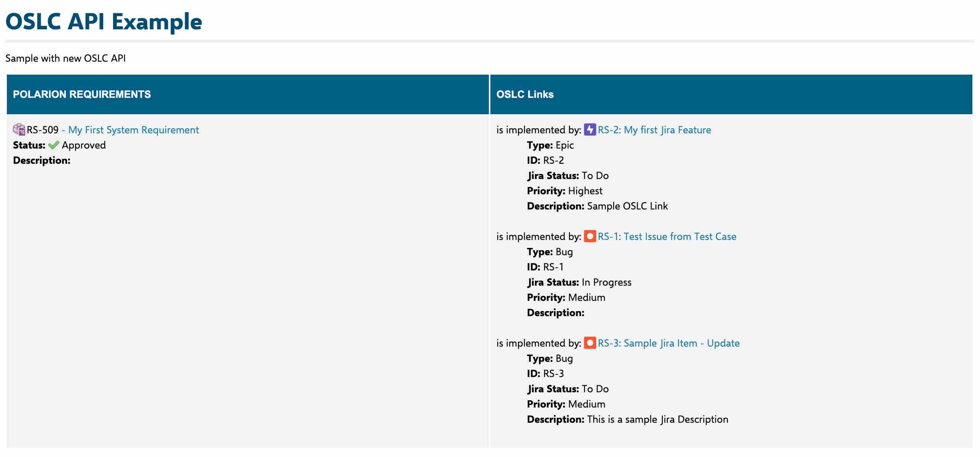The image size is (980, 457).
Task: Open the RS-2: My first Jira Feature link
Action: tap(654, 130)
